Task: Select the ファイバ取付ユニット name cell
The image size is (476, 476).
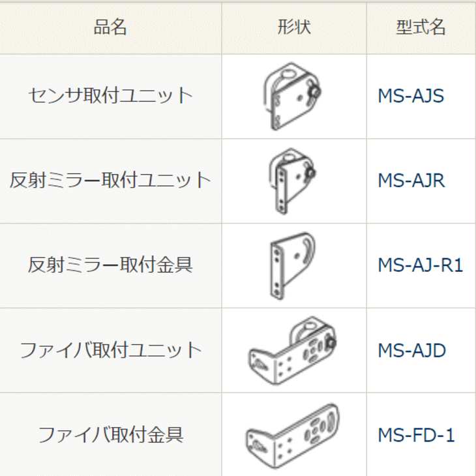Action: (110, 351)
